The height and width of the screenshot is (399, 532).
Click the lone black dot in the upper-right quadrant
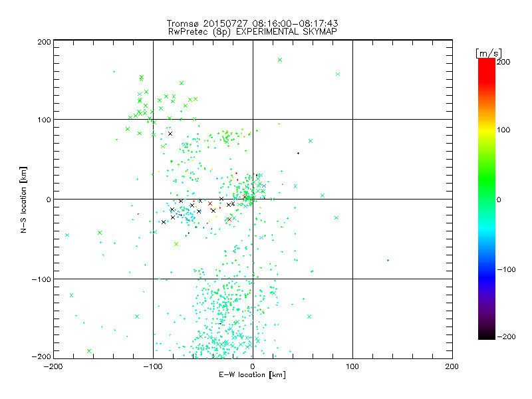(298, 154)
